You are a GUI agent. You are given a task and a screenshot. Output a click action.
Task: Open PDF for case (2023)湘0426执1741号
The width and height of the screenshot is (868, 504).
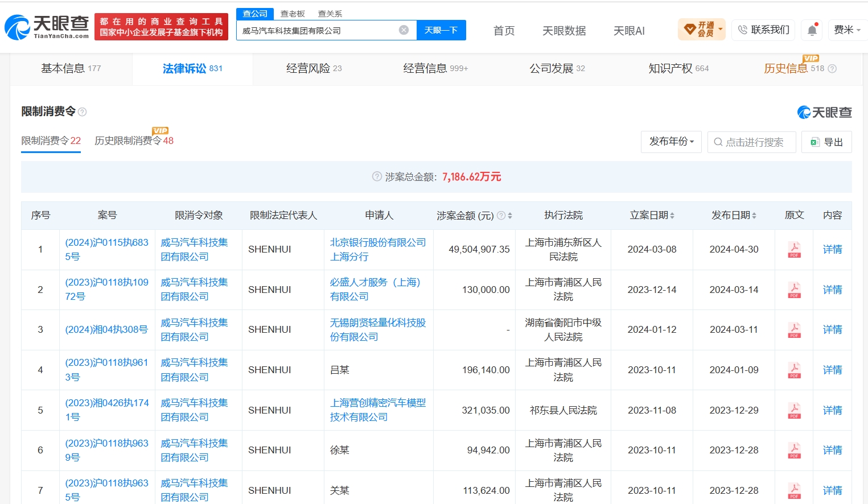coord(794,410)
